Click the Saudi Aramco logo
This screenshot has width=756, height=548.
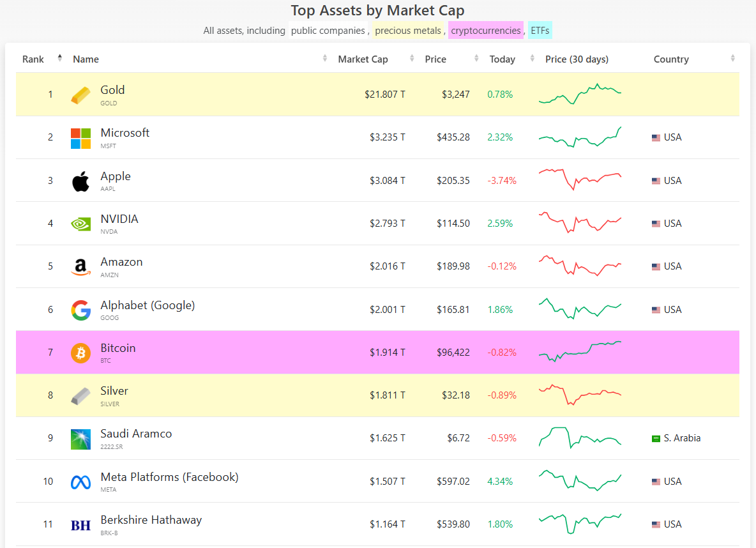click(80, 439)
